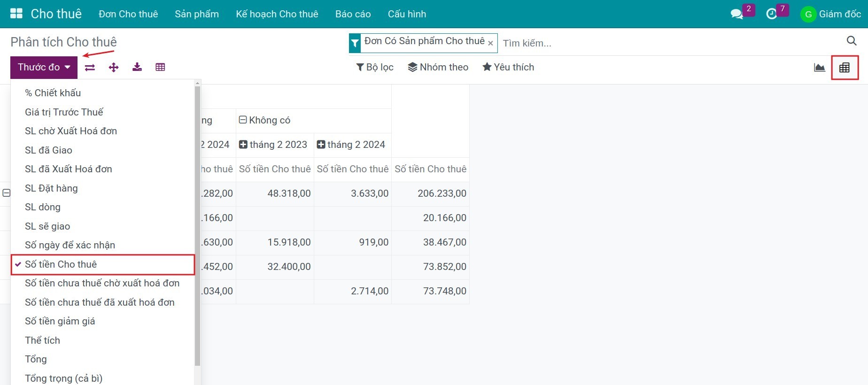Click the 206.233,00 total cell
Screen dimensions: 868x385
point(430,193)
